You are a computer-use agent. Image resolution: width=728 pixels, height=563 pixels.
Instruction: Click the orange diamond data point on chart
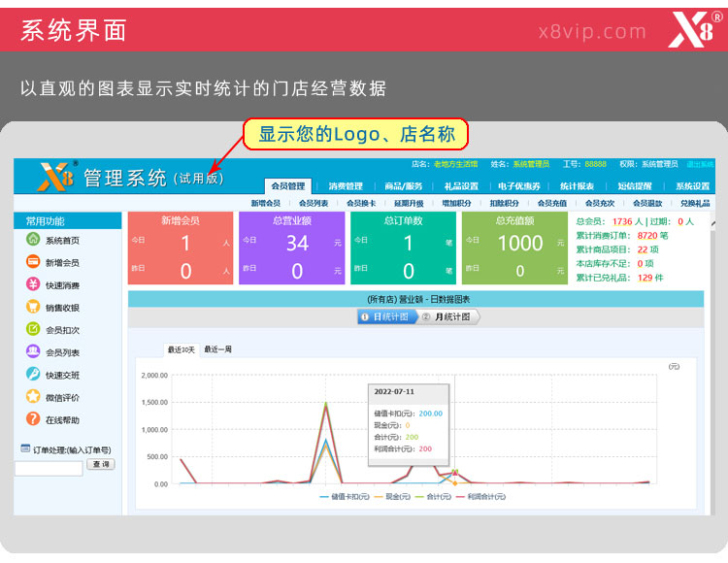pos(455,483)
